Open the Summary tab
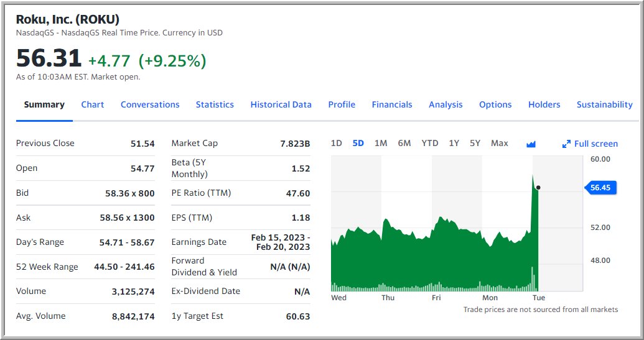644x340 pixels. (x=44, y=104)
